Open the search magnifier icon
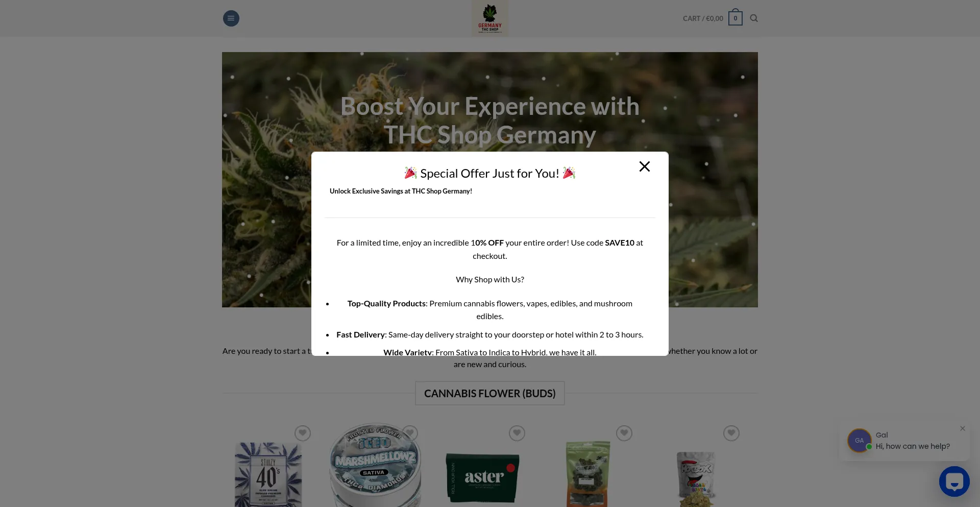This screenshot has height=507, width=980. coord(754,18)
